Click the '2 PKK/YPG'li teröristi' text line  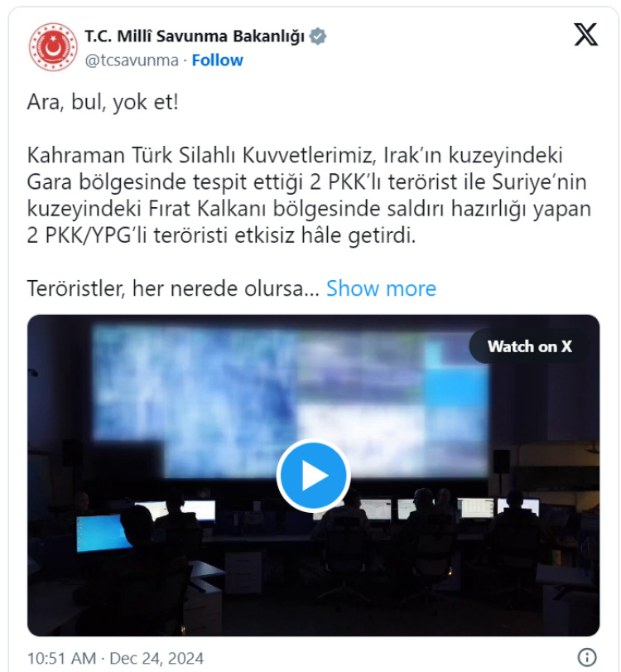pyautogui.click(x=221, y=235)
